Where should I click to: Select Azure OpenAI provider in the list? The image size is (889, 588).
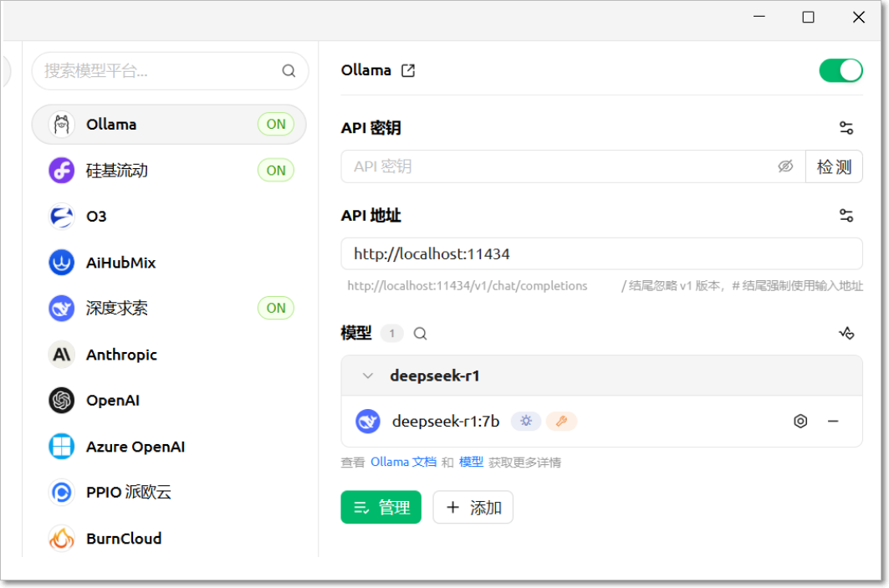click(169, 447)
